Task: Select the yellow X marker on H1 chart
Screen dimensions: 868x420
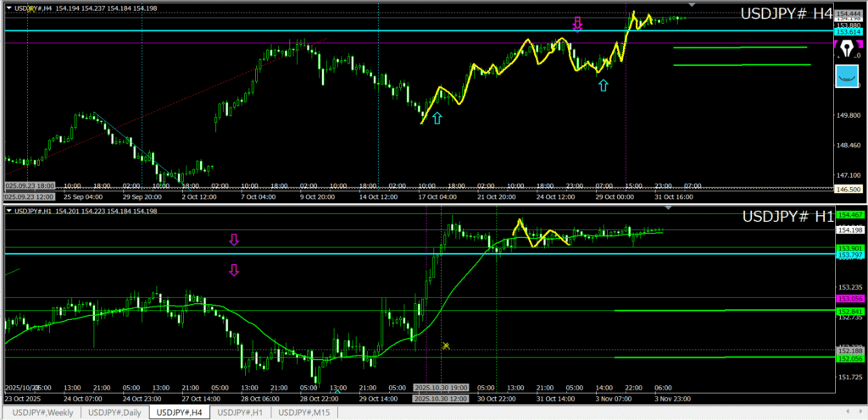Action: point(446,345)
